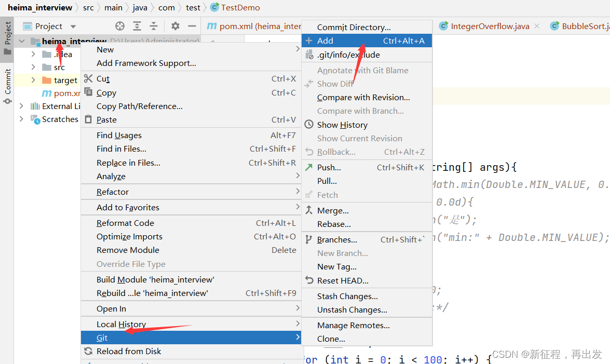Click heima_interview in the breadcrumb
The width and height of the screenshot is (610, 364).
(x=40, y=7)
